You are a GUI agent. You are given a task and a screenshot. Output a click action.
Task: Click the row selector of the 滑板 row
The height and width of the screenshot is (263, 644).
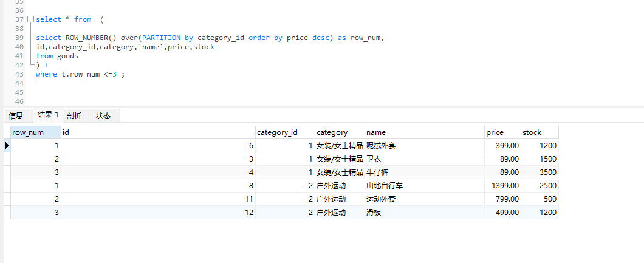point(7,213)
